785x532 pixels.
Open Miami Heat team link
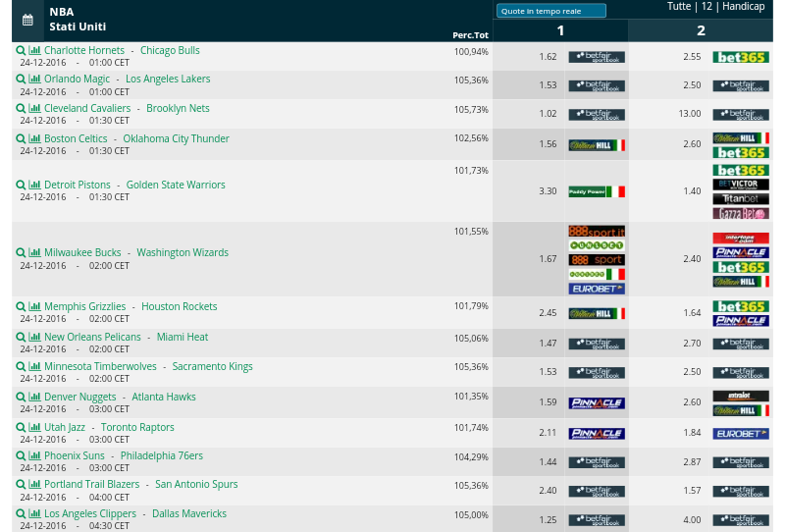[x=183, y=337]
